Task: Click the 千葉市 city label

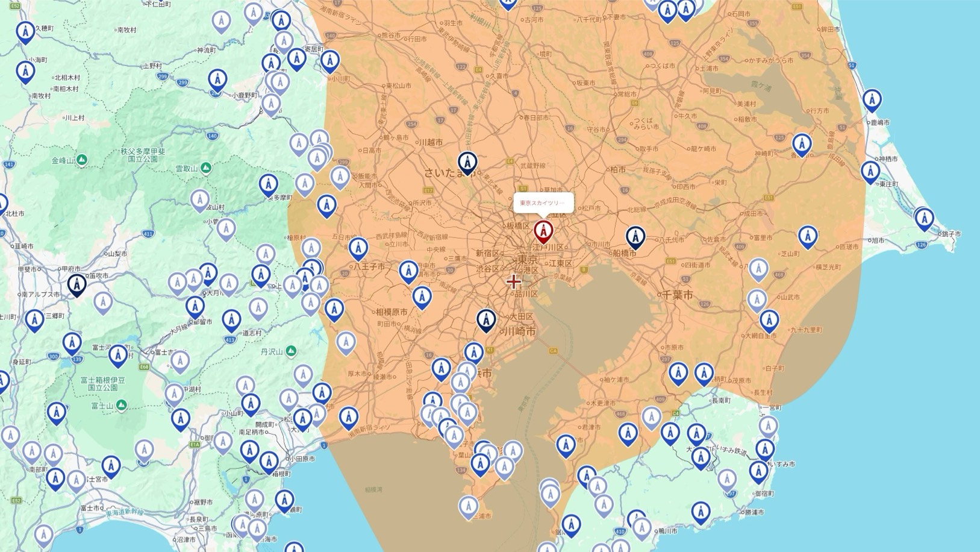Action: click(x=677, y=295)
